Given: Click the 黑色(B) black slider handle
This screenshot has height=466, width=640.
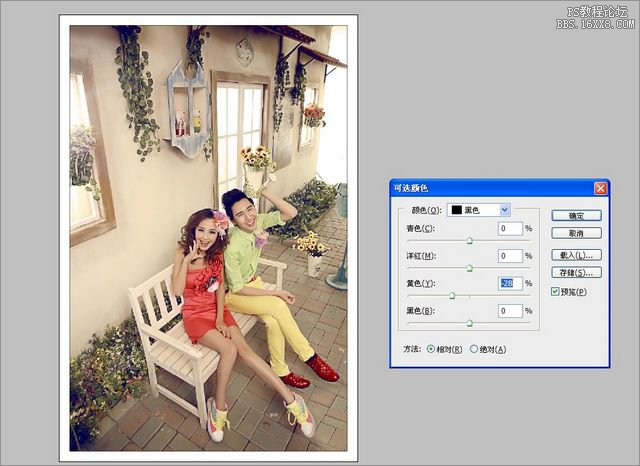Looking at the screenshot, I should point(470,323).
